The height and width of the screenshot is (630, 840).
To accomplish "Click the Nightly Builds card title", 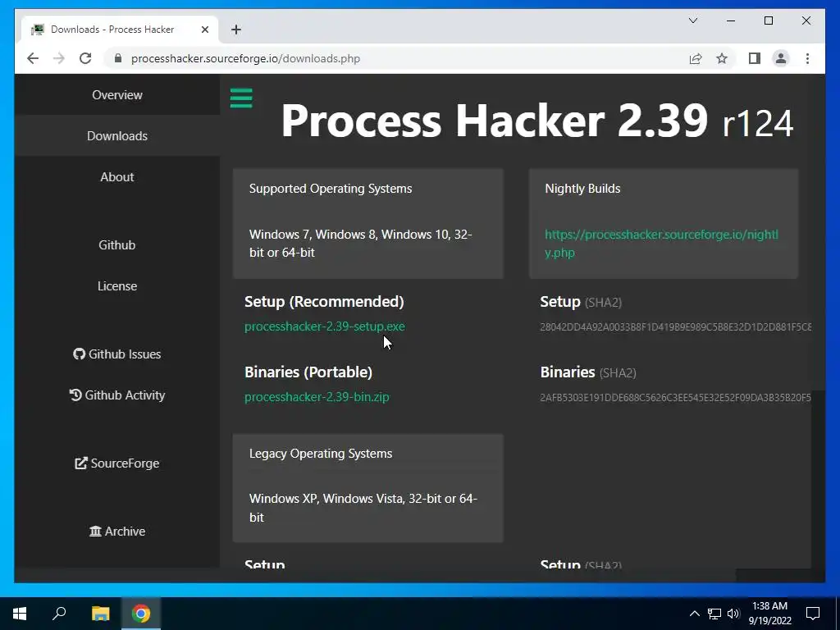I will [x=582, y=189].
